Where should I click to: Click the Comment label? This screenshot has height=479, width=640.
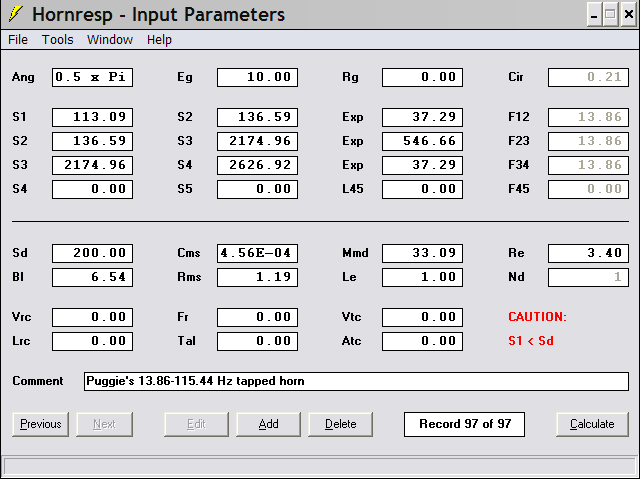pyautogui.click(x=38, y=381)
